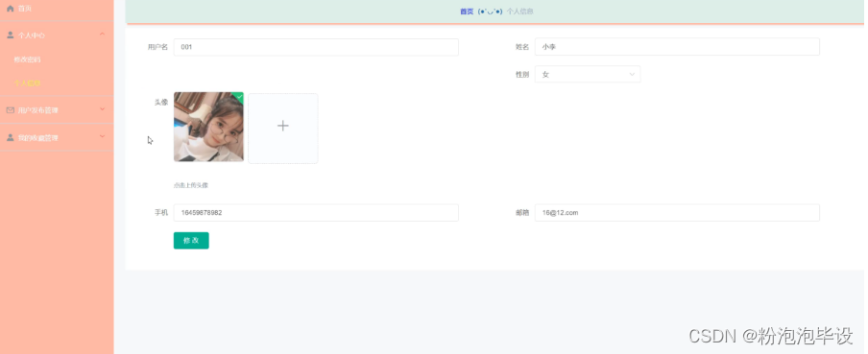Click the 邮箱 field with 16@12.com
This screenshot has width=868, height=354.
click(677, 212)
